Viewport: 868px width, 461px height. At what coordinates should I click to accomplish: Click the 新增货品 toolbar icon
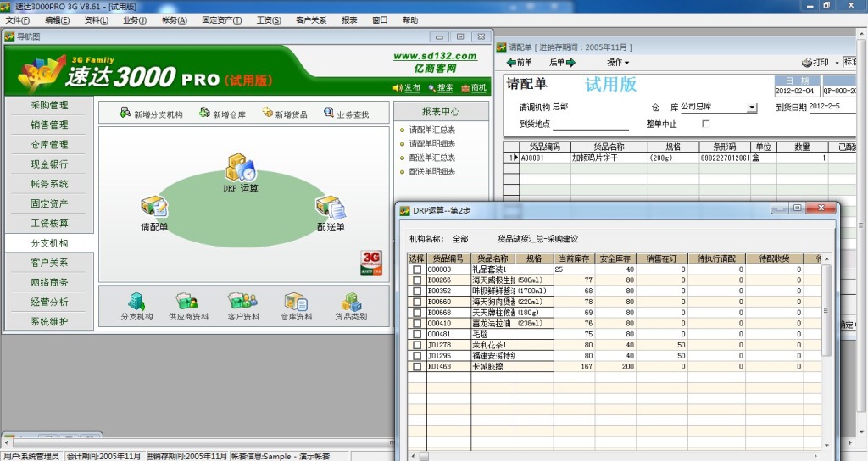click(x=267, y=113)
